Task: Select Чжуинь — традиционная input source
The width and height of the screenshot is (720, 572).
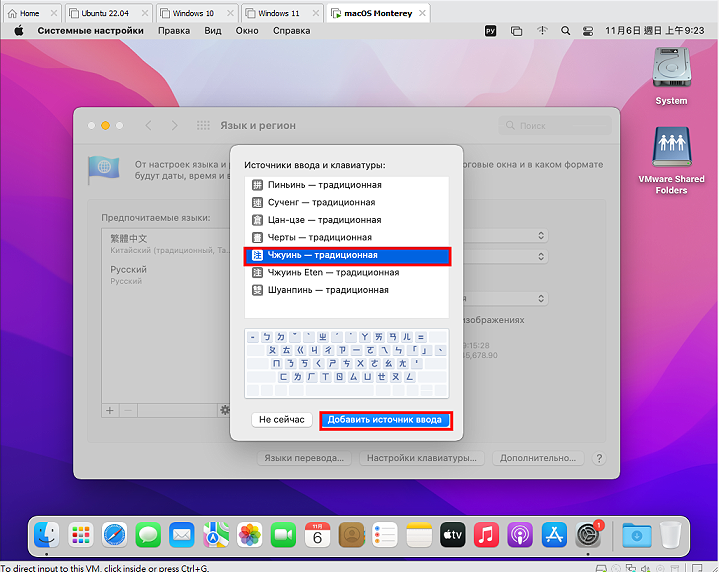Action: (347, 255)
